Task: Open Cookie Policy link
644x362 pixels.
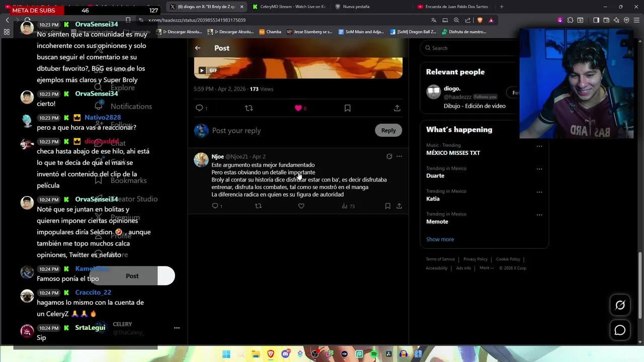Action: pyautogui.click(x=508, y=259)
